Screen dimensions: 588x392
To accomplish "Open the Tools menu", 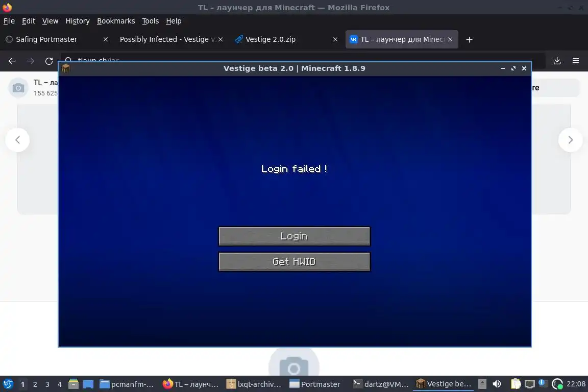I will (151, 21).
